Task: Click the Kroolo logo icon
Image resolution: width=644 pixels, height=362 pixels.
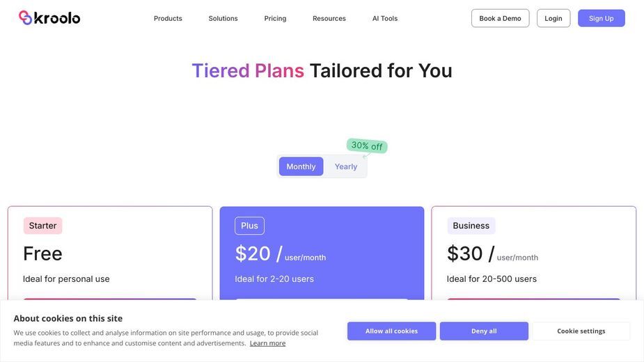Action: pyautogui.click(x=26, y=17)
